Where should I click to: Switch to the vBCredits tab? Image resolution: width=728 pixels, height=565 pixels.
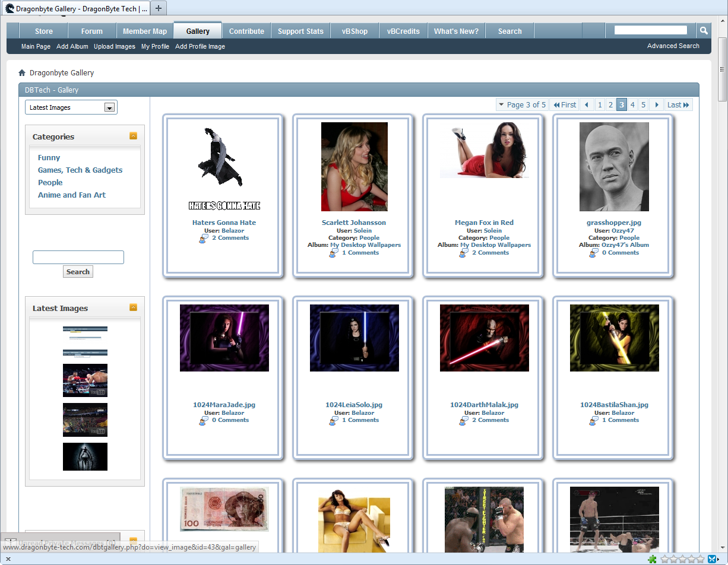(403, 31)
